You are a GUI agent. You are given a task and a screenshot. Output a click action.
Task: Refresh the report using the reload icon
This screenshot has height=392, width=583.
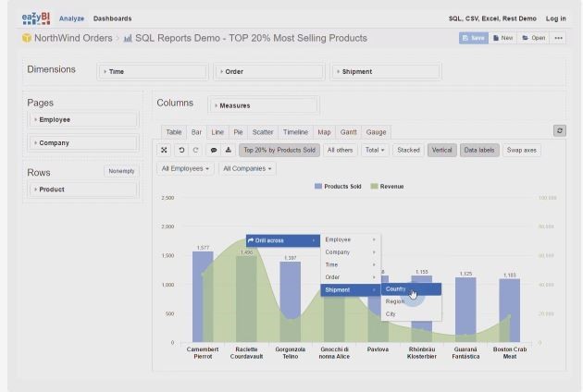coord(560,130)
